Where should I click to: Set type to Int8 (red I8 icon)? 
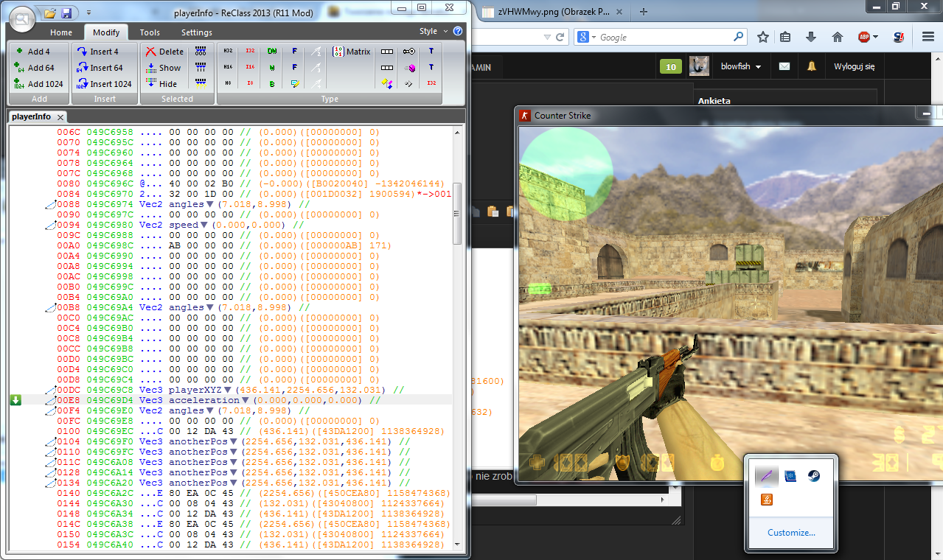250,83
